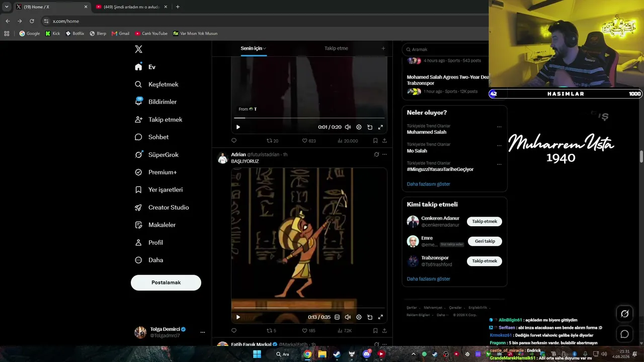Open settings for the 0:20 video
Image resolution: width=644 pixels, height=362 pixels.
pyautogui.click(x=359, y=127)
